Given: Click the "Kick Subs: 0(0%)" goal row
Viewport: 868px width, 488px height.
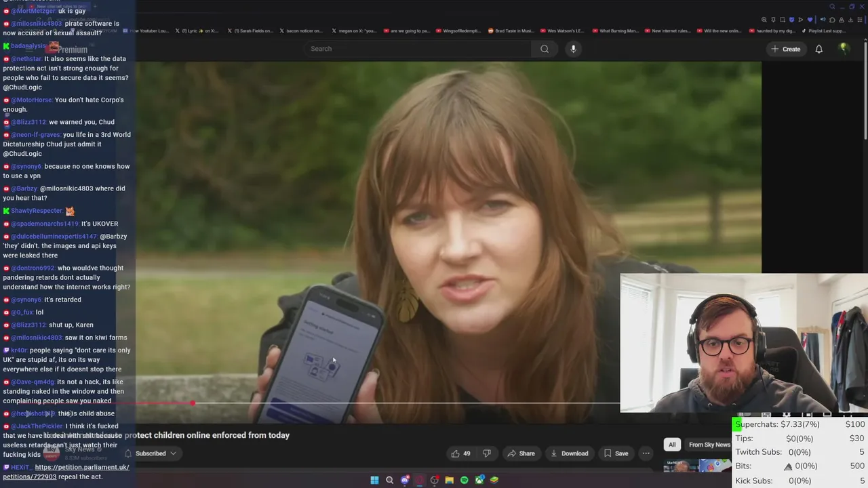Looking at the screenshot, I should [x=800, y=481].
